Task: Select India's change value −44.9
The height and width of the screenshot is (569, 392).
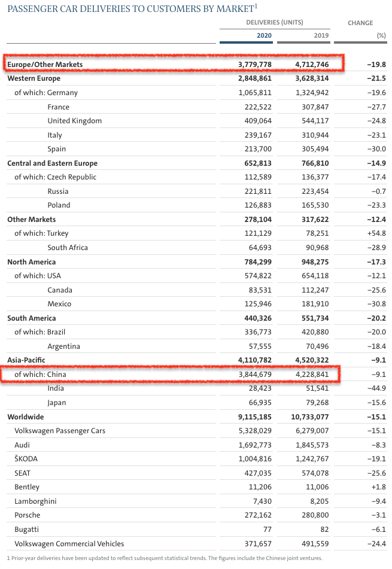Action: pos(376,388)
